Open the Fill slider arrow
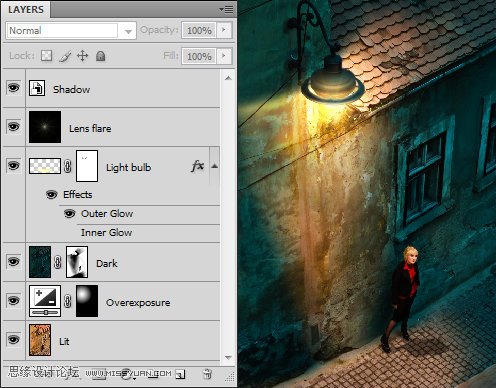The image size is (496, 388). pos(224,56)
